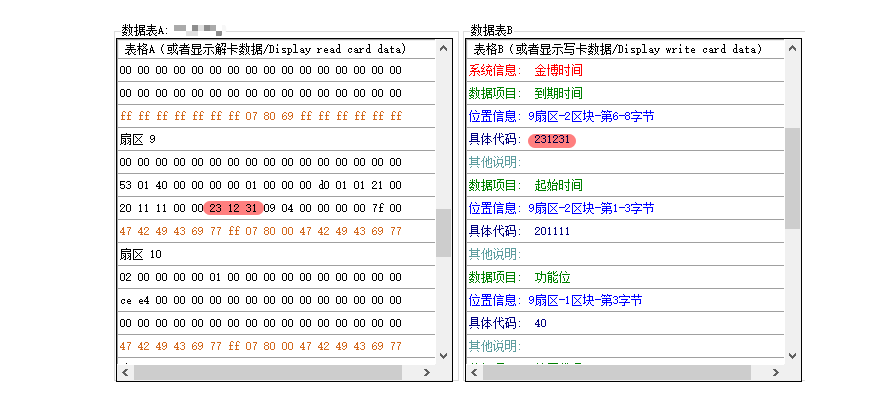
Task: Click Table B's vertical scroll up arrow
Action: click(x=793, y=49)
